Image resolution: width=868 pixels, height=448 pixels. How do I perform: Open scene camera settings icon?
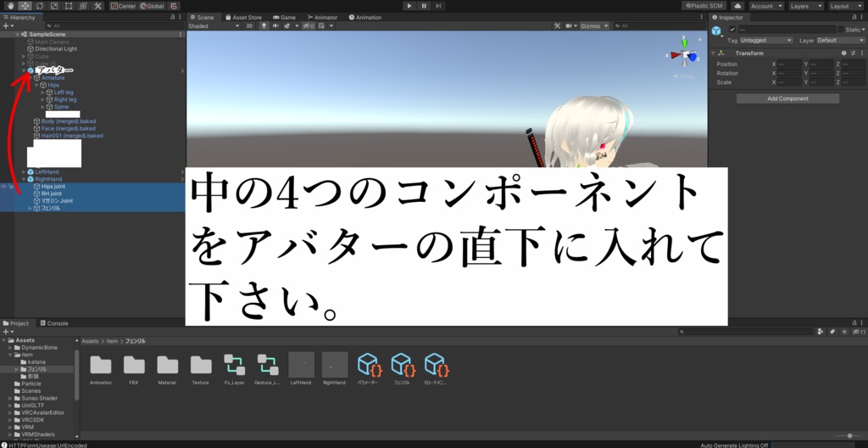569,26
